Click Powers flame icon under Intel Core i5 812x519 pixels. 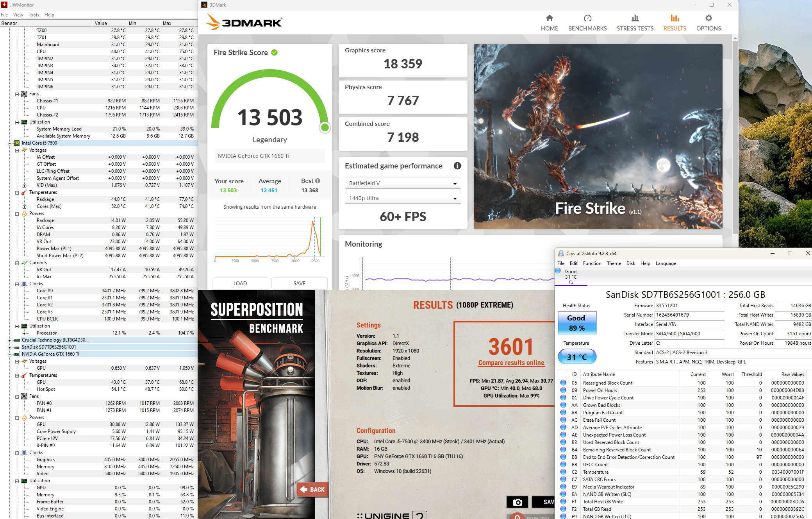[24, 213]
